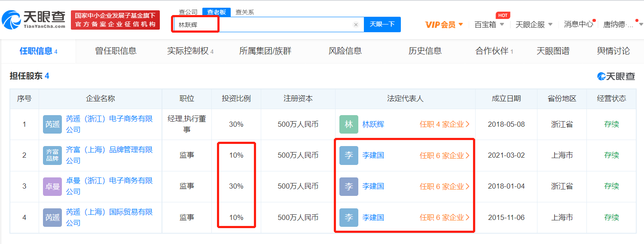This screenshot has width=644, height=244.
Task: Select the date 2015-11-06
Action: (506, 217)
